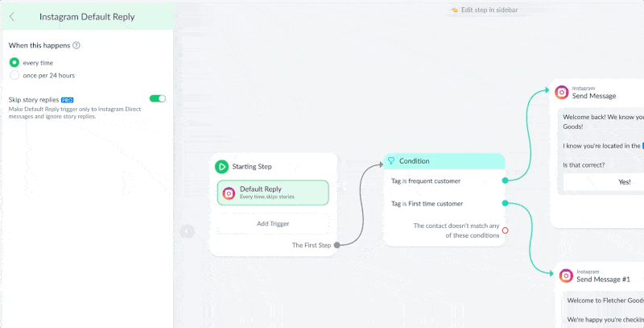
Task: Open the Default Reply trigger card
Action: 273,193
